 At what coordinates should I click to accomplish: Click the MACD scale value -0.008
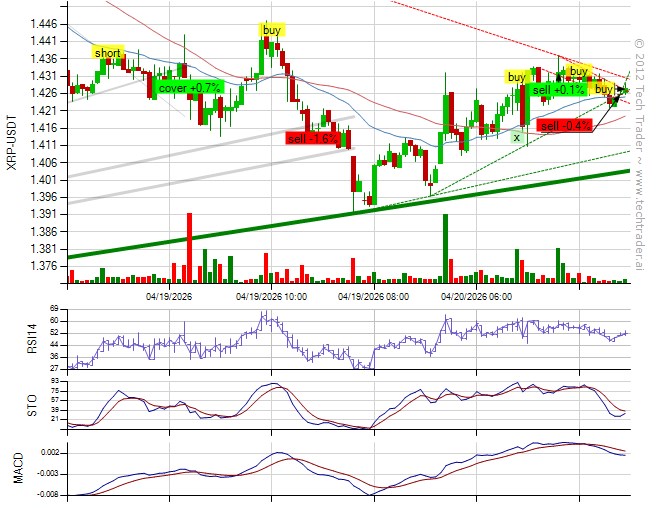pyautogui.click(x=49, y=495)
